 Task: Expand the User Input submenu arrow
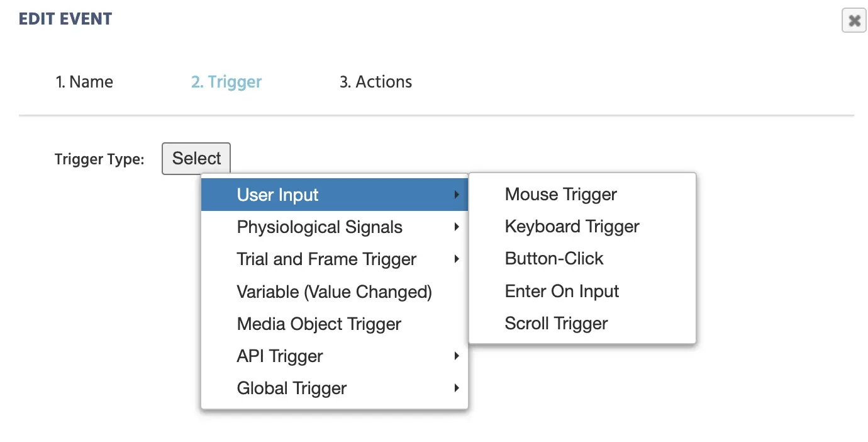[x=457, y=195]
